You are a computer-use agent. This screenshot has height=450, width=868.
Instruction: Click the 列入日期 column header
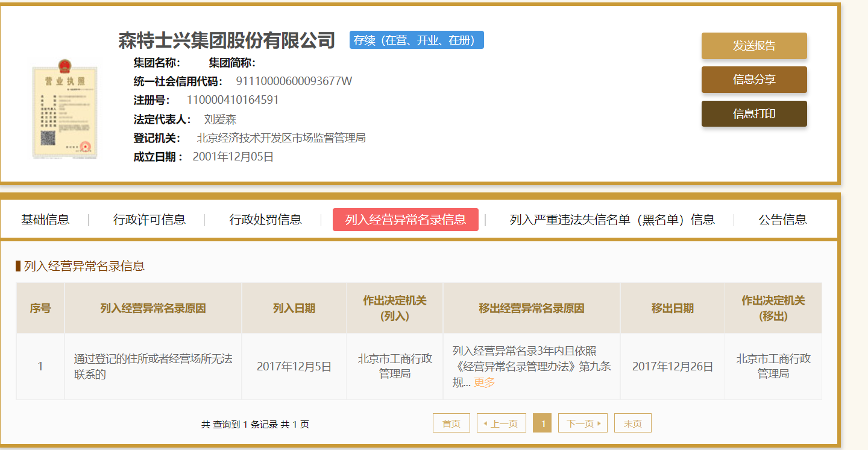click(x=294, y=308)
